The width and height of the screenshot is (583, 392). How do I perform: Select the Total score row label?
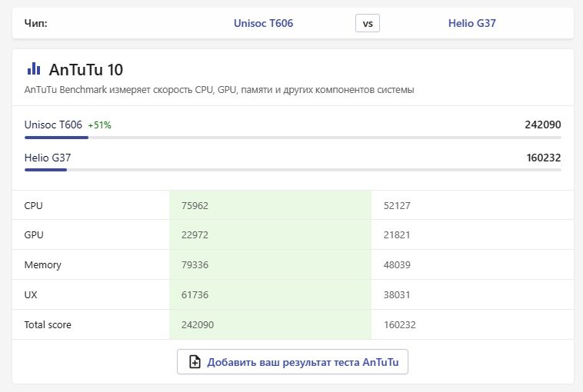pyautogui.click(x=48, y=324)
